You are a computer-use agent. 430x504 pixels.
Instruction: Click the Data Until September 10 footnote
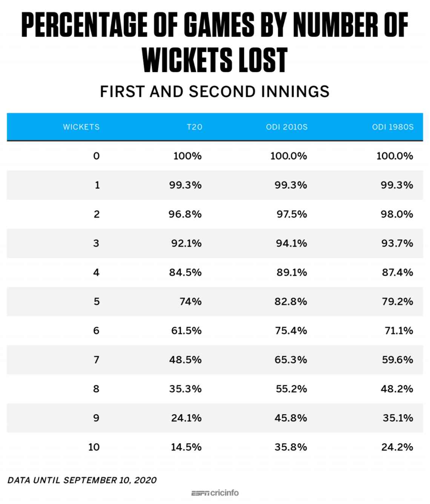pos(82,480)
